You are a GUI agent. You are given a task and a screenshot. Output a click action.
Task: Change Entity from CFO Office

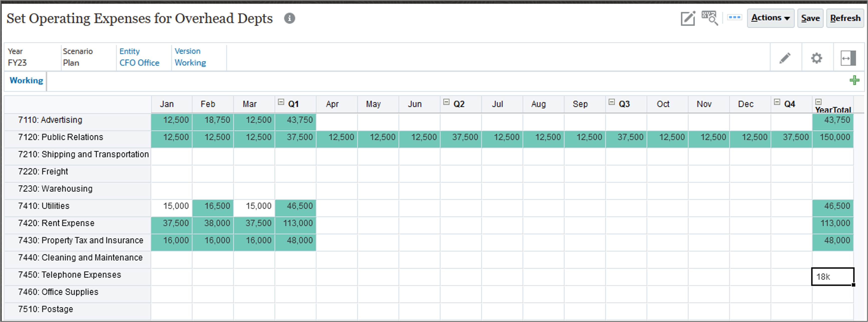139,63
